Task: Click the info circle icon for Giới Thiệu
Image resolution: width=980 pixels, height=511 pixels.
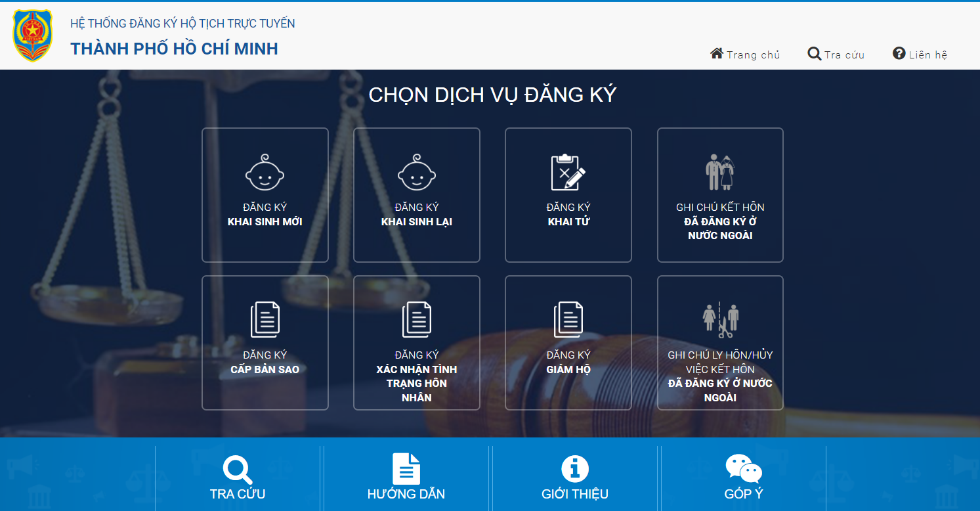Action: tap(575, 469)
